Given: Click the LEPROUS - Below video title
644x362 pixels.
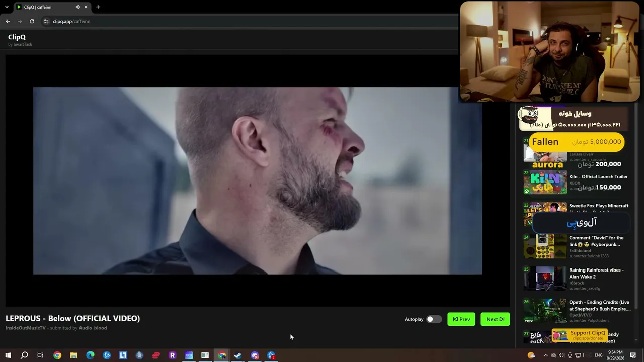Looking at the screenshot, I should point(73,318).
